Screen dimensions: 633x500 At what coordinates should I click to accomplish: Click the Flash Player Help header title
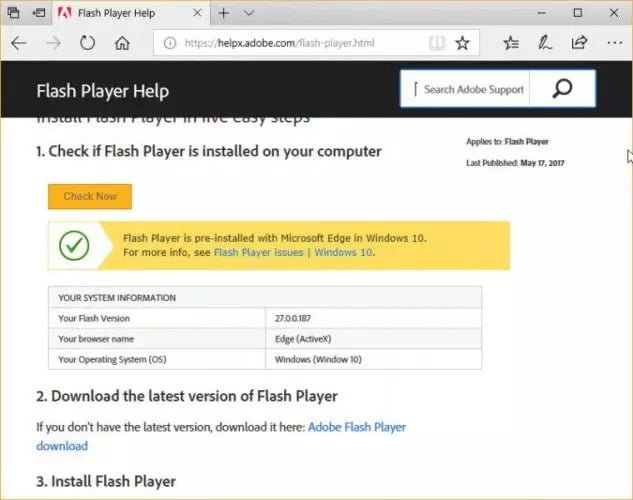[x=103, y=91]
